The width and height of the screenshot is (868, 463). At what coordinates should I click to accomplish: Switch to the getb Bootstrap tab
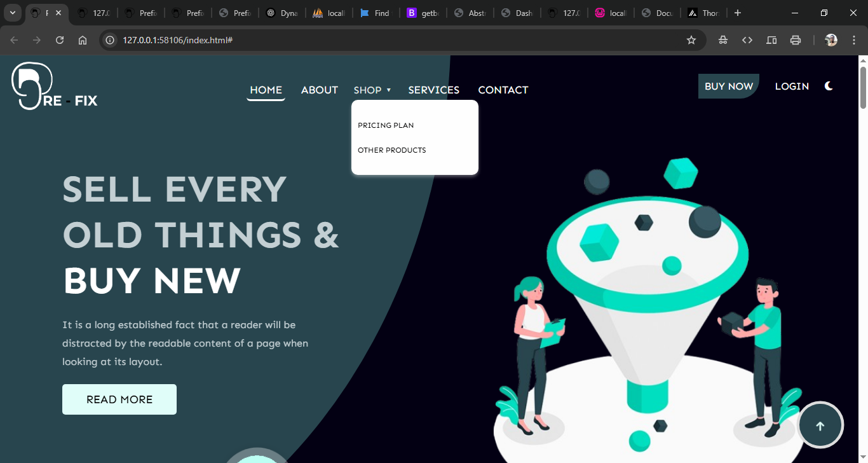tap(423, 13)
